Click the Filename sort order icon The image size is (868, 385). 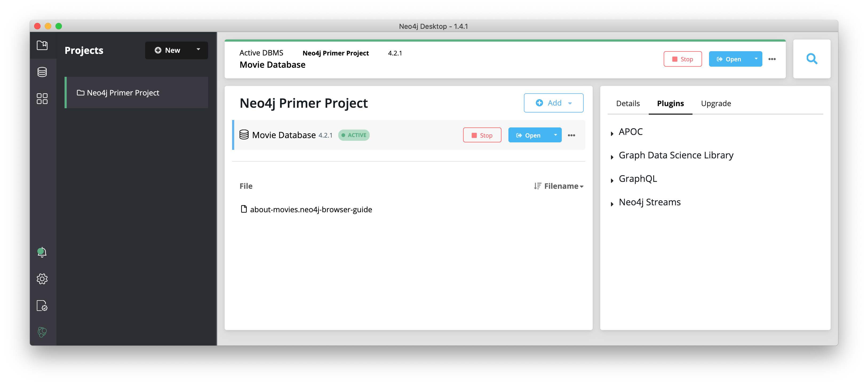[537, 186]
